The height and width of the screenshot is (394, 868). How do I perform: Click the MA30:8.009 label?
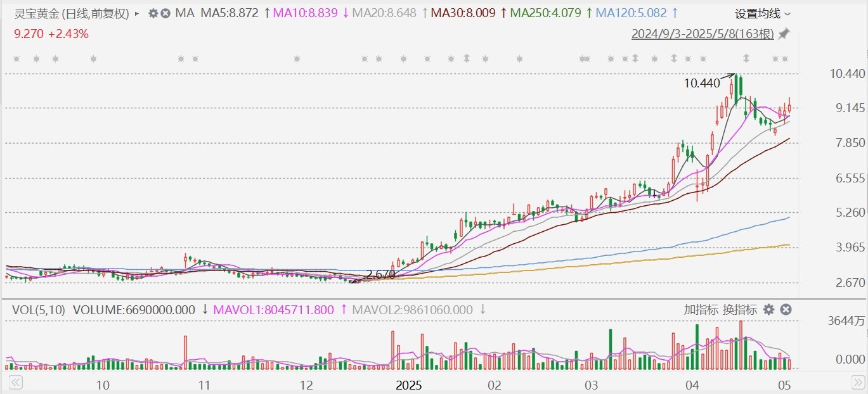(463, 13)
